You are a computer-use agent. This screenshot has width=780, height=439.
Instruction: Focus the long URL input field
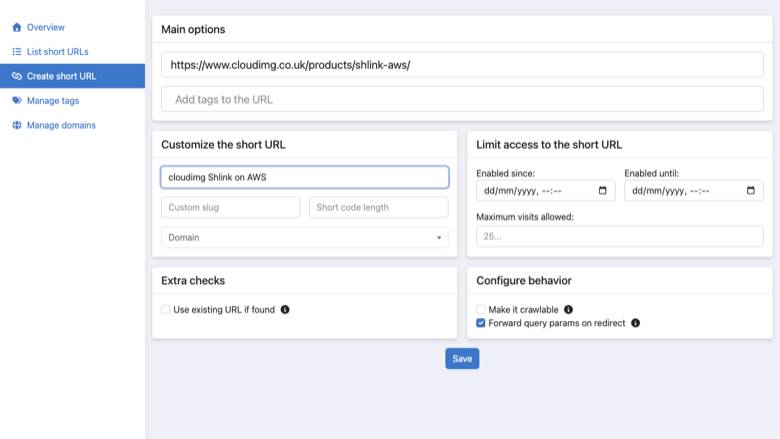point(462,65)
